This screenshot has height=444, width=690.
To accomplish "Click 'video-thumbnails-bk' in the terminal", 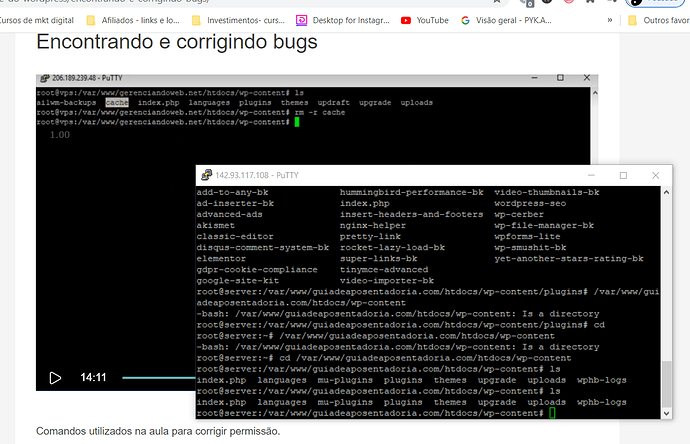I will point(547,192).
